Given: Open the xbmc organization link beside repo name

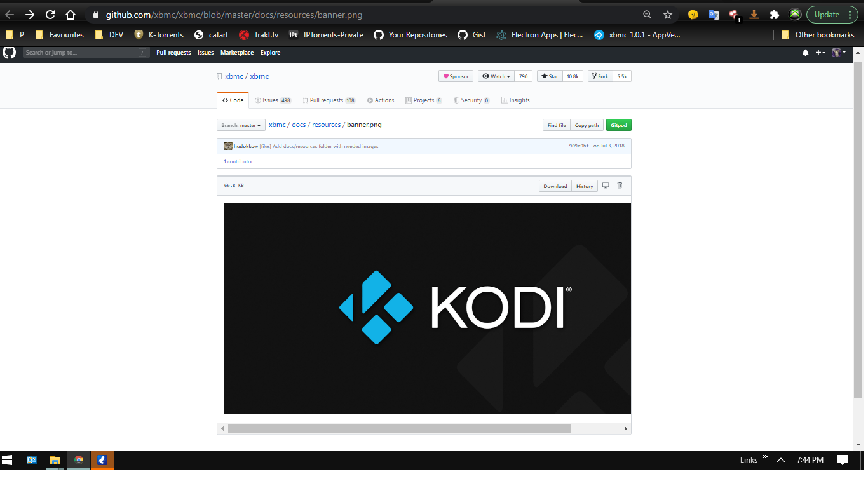Looking at the screenshot, I should click(x=234, y=76).
